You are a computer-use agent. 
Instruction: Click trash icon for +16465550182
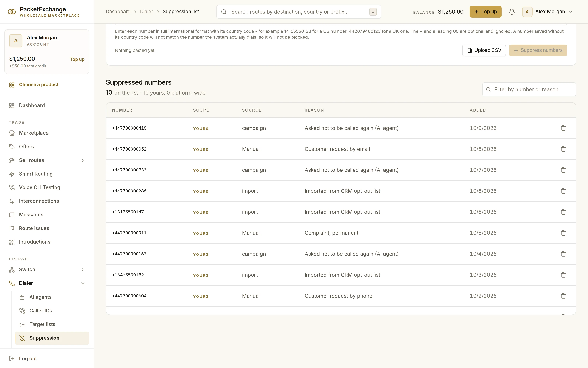[x=563, y=275]
